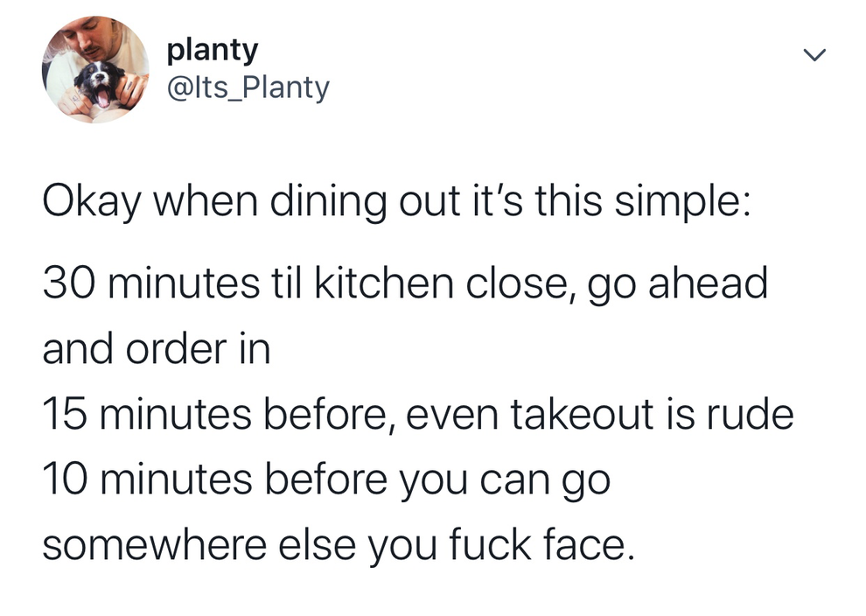This screenshot has width=866, height=616.
Task: Click the line about 10 minutes
Action: coord(326,478)
